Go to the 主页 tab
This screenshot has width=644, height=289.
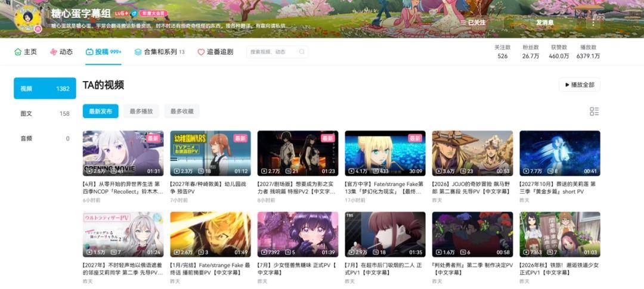pyautogui.click(x=26, y=52)
